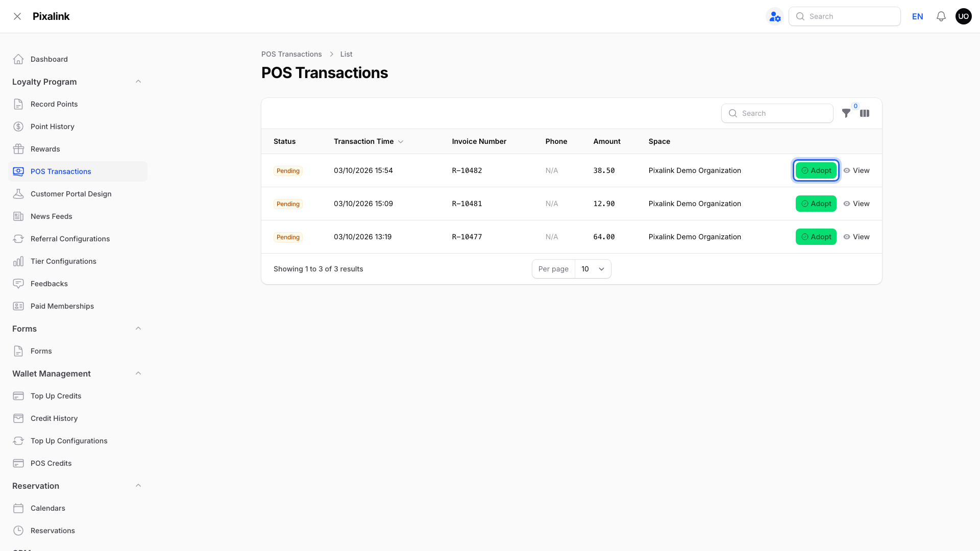Image resolution: width=980 pixels, height=551 pixels.
Task: Toggle table columns icon
Action: pyautogui.click(x=865, y=113)
